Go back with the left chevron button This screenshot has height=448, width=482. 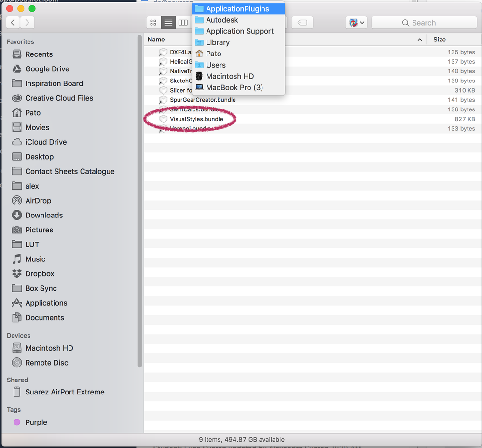[x=13, y=23]
